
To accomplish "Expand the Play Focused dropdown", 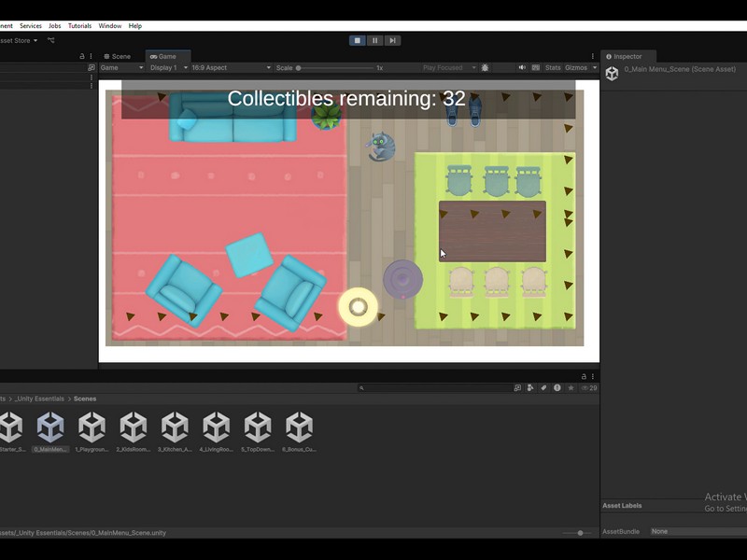I will (449, 68).
